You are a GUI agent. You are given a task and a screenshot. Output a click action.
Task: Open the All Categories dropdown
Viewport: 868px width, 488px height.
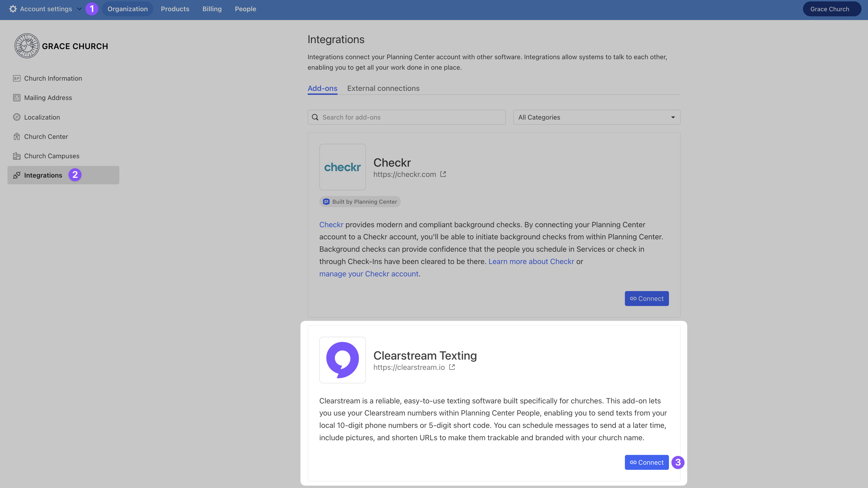coord(596,117)
